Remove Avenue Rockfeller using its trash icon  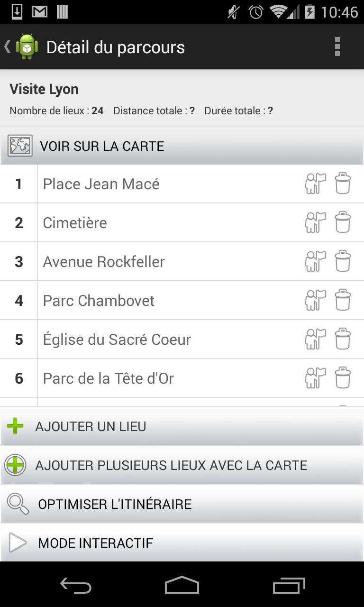click(x=343, y=261)
